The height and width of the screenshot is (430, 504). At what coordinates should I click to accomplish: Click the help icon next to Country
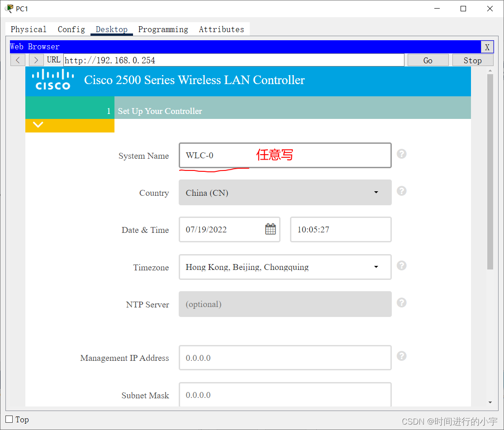pos(401,191)
